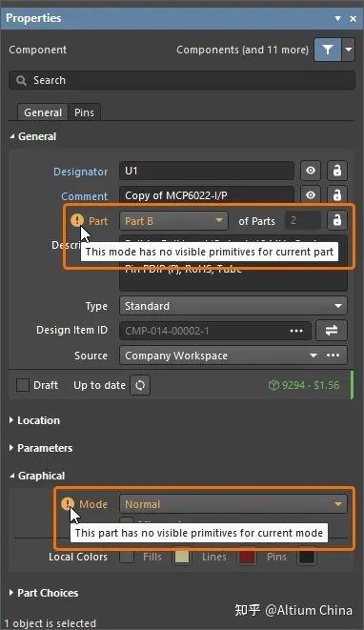Viewport: 364px width, 630px height.
Task: Open the selection filter button
Action: 328,50
